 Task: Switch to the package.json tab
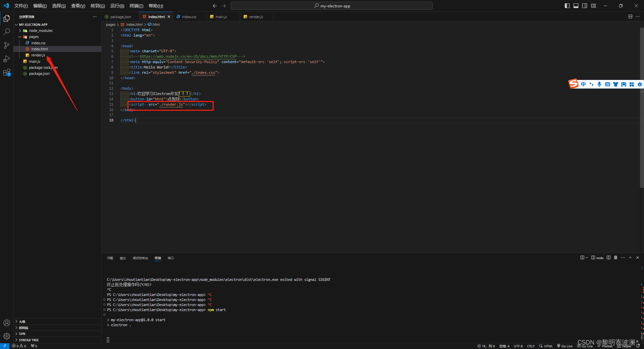(120, 17)
